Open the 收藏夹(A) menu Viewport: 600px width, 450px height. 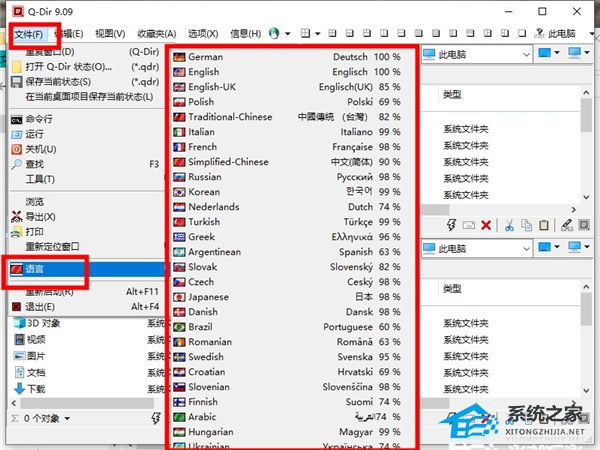pos(157,34)
